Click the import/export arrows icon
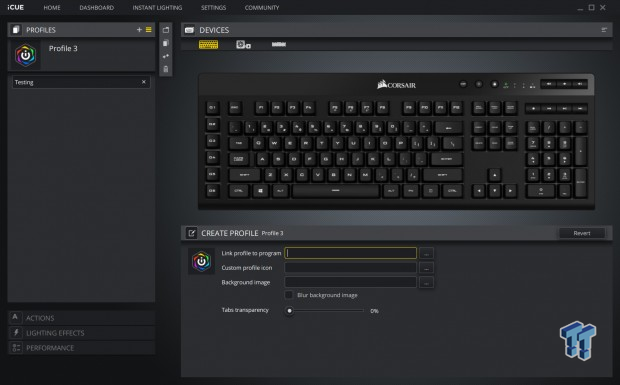This screenshot has height=385, width=620. (166, 56)
